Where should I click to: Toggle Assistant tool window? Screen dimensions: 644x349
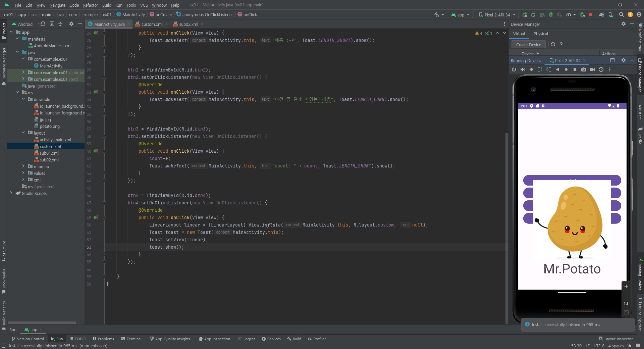click(640, 109)
